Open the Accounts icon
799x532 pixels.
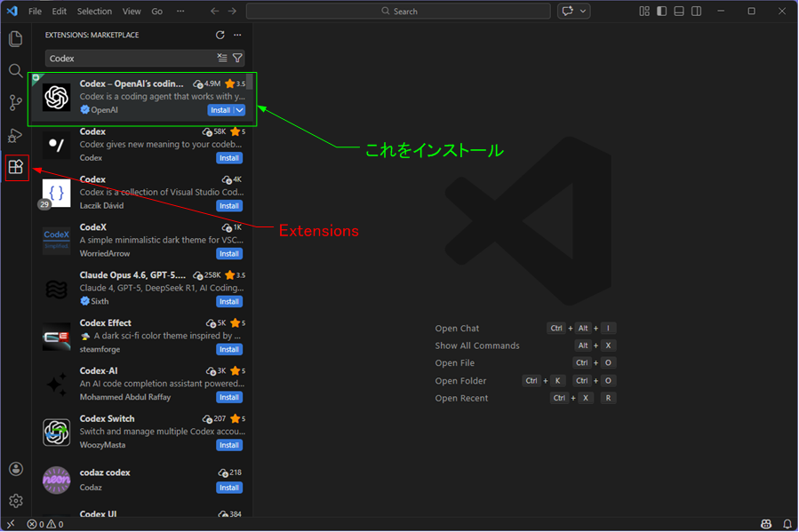[x=15, y=469]
